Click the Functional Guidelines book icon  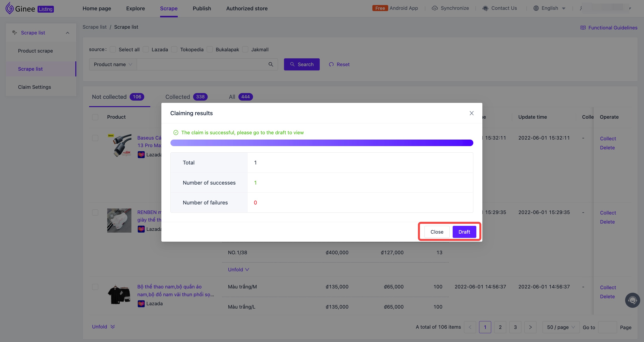tap(583, 28)
